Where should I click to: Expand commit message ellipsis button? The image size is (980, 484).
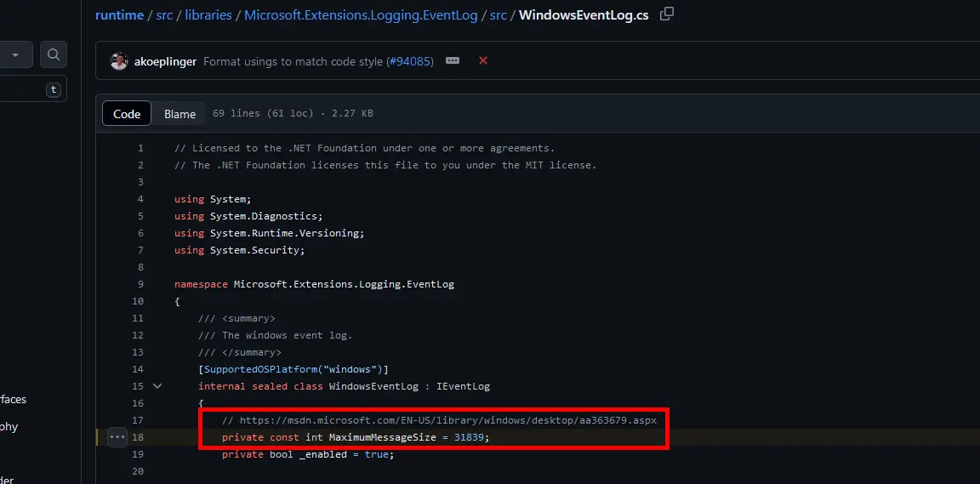[453, 60]
